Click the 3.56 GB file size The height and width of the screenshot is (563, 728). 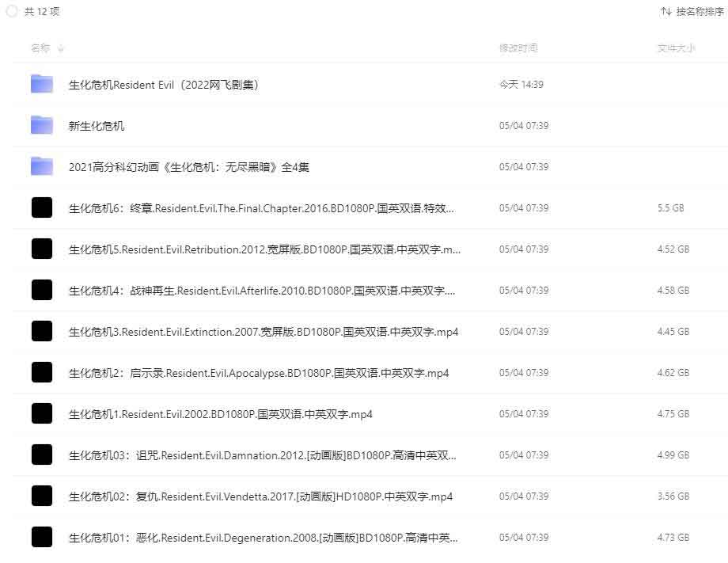coord(673,496)
